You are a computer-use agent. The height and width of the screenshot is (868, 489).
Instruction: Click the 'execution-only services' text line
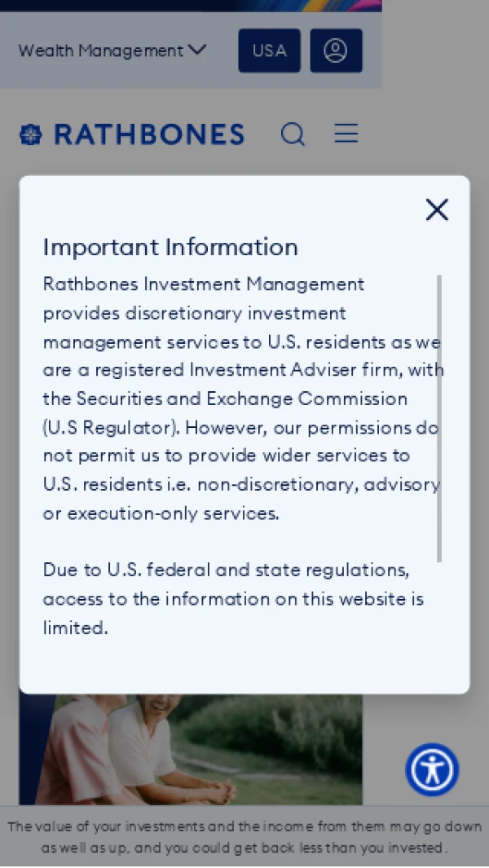161,513
